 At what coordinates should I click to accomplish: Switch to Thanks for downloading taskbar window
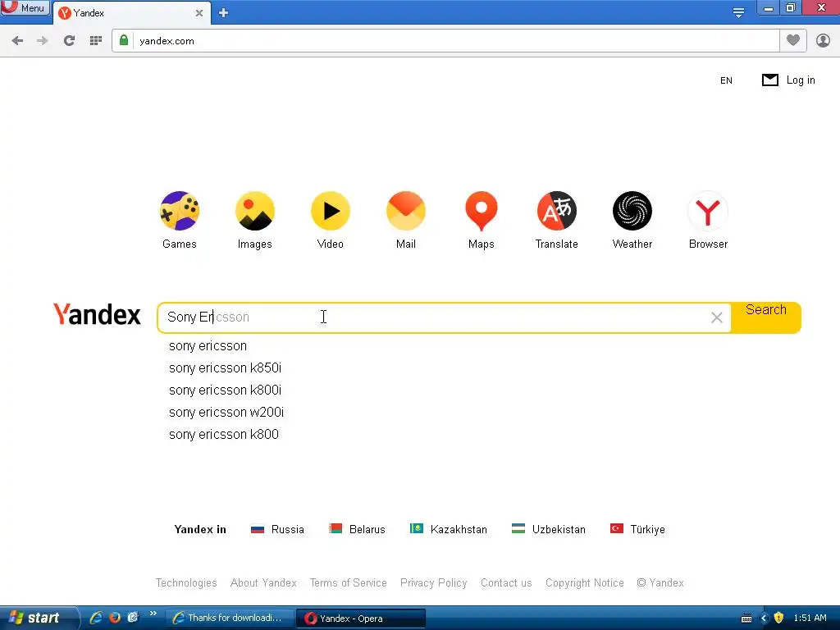pos(229,619)
